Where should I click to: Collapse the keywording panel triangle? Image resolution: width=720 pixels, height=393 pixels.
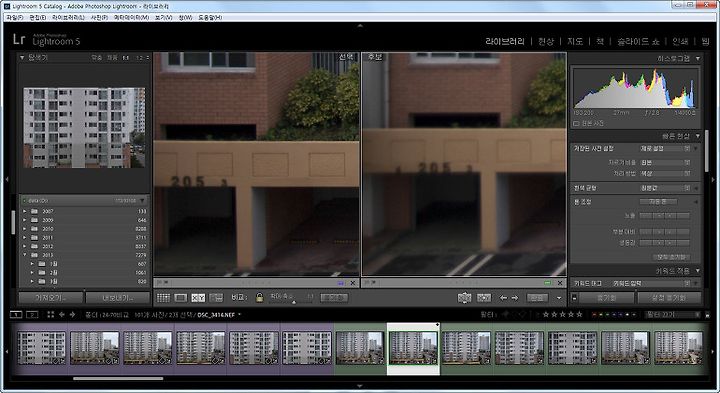coord(698,271)
